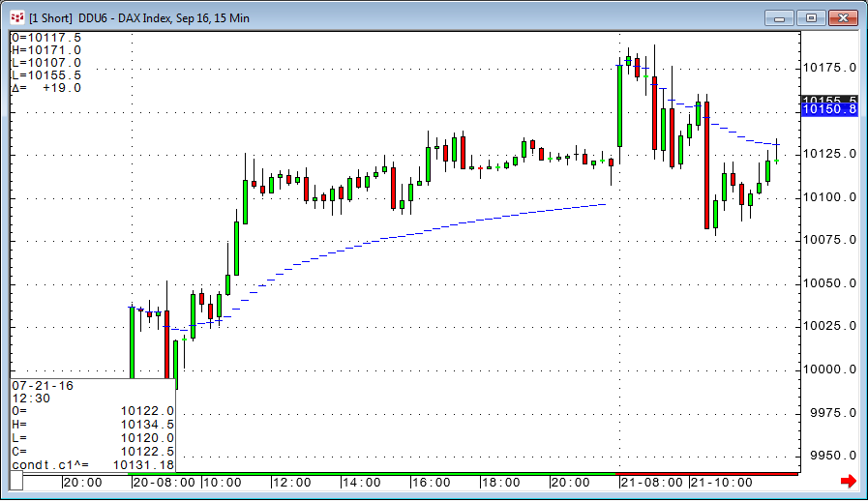Image resolution: width=868 pixels, height=502 pixels.
Task: Click the 20-08:00 time axis label
Action: click(x=165, y=483)
